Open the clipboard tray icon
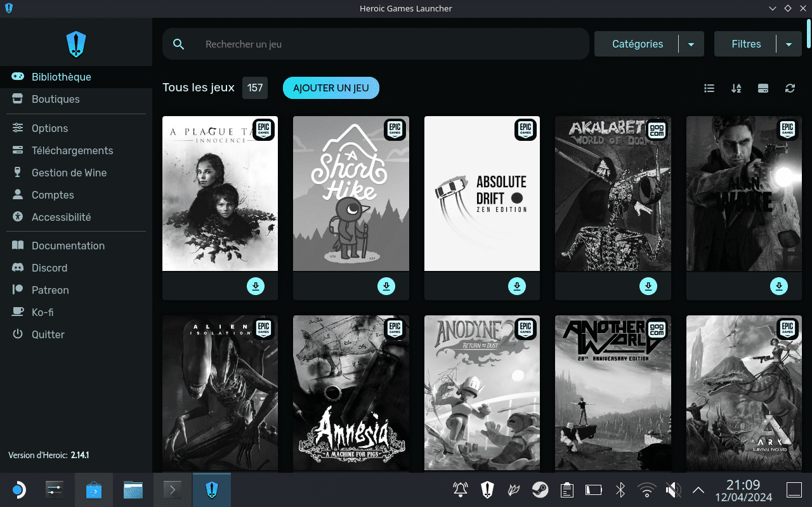 567,490
